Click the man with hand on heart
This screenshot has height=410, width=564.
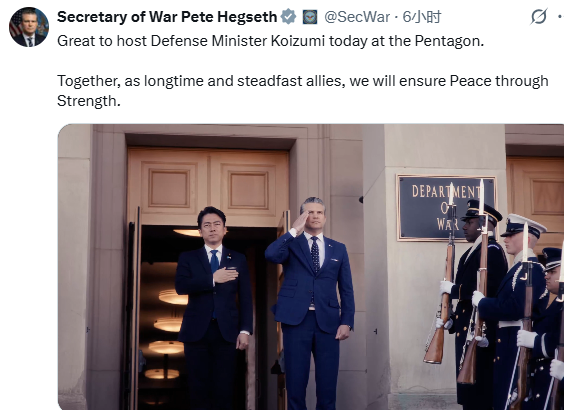[214, 308]
